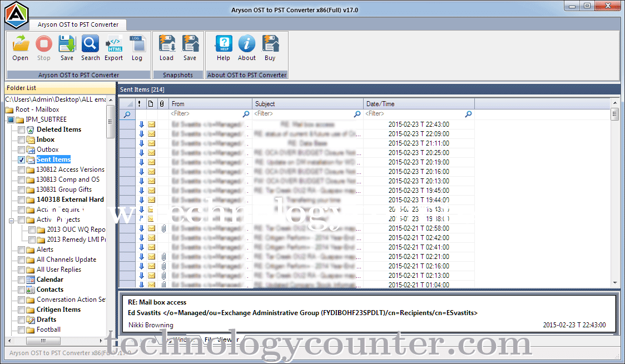Toggle the IPM_SUBTREE checkbox
Screen dimensions: 625x364
point(11,119)
